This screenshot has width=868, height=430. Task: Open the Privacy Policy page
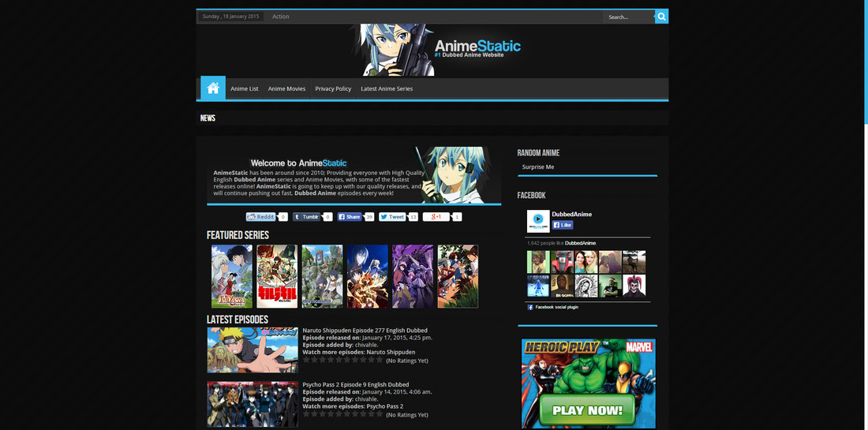(x=333, y=88)
